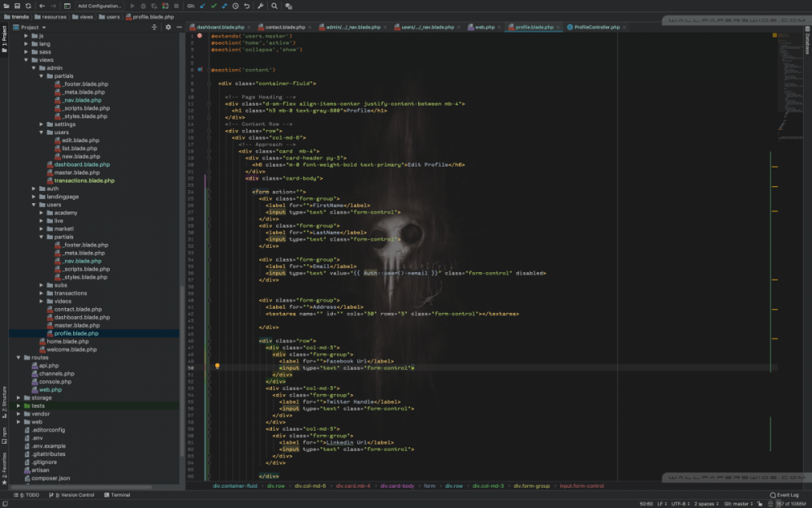The height and width of the screenshot is (508, 812).
Task: Expand the settings folder in tree
Action: coord(41,124)
